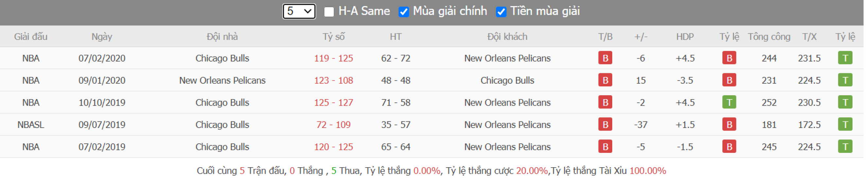Click the green T handicap badge for 10/10/2019
The image size is (868, 180).
[x=729, y=102]
